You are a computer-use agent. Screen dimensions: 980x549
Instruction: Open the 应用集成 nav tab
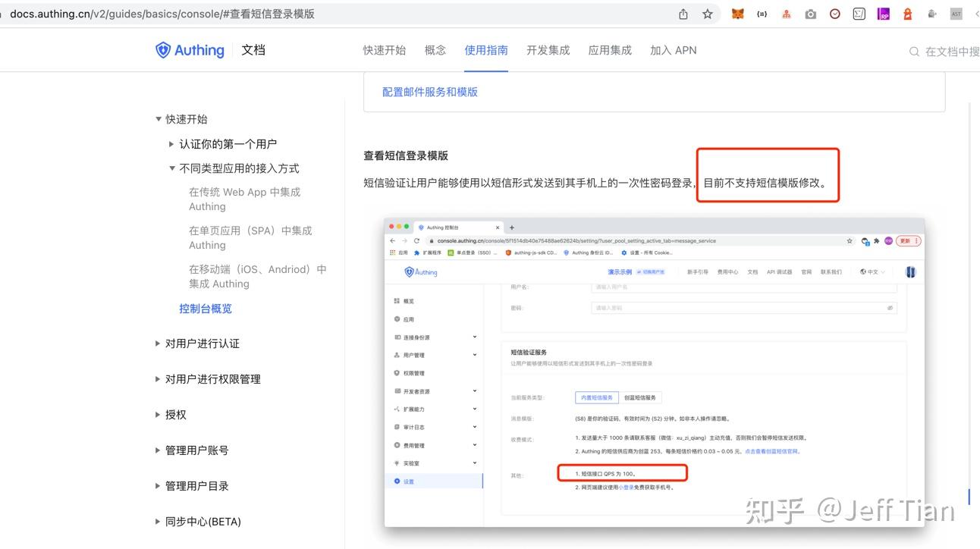pos(610,50)
